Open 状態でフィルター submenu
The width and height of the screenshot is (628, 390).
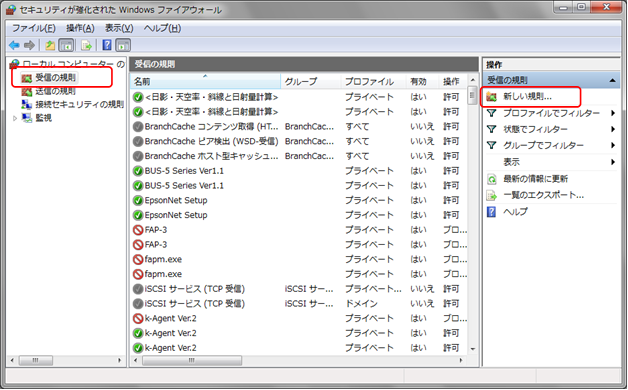point(535,129)
